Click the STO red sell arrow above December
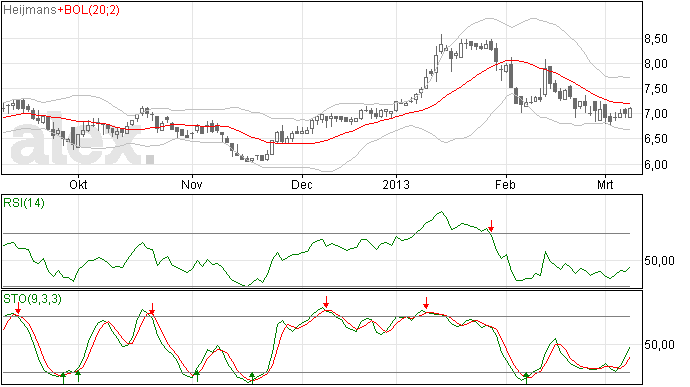 tap(326, 302)
